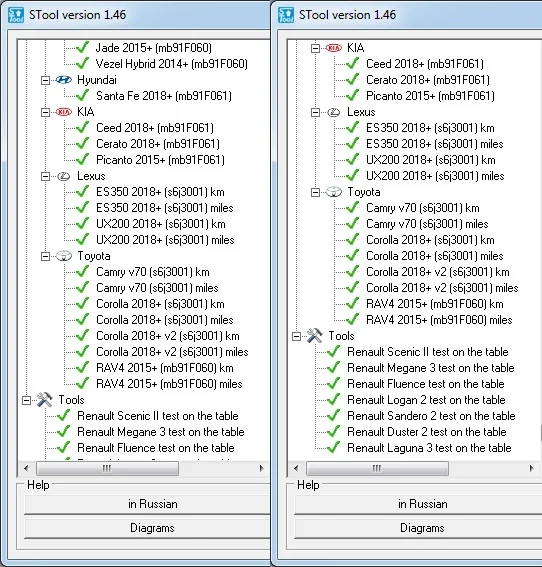Open Russian help in right window
Viewport: 542px width, 567px height.
coord(418,504)
